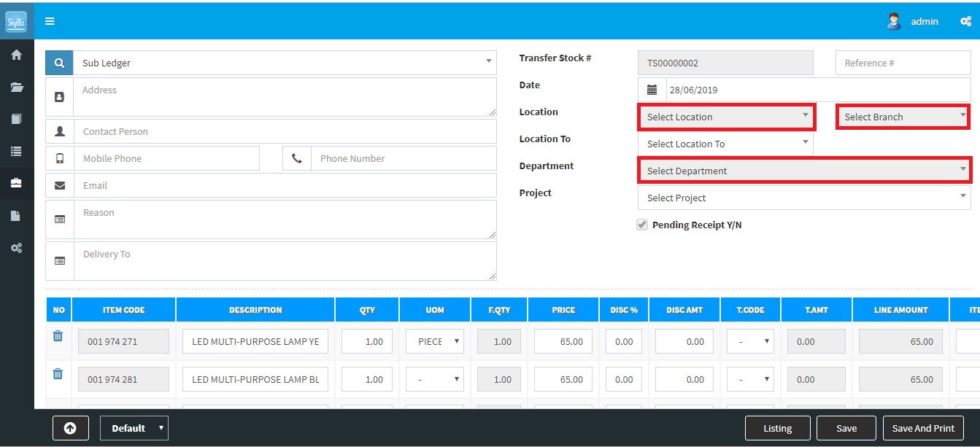
Task: Click the calendar icon next to date
Action: click(652, 90)
